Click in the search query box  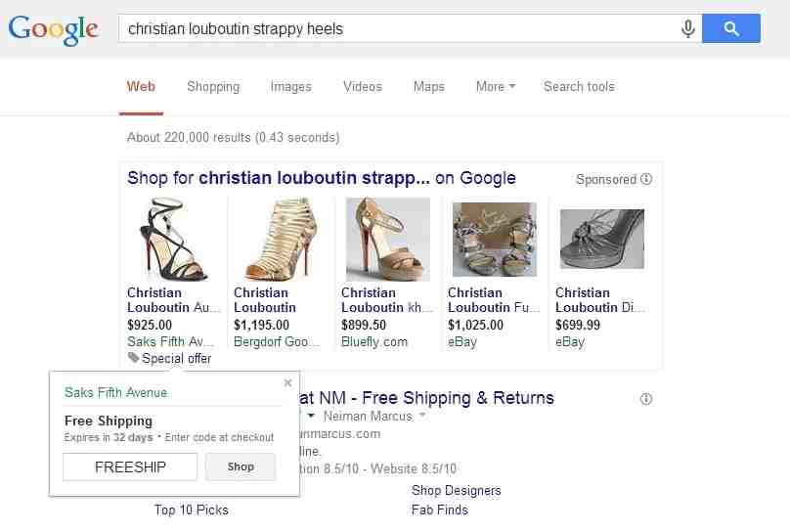click(398, 28)
